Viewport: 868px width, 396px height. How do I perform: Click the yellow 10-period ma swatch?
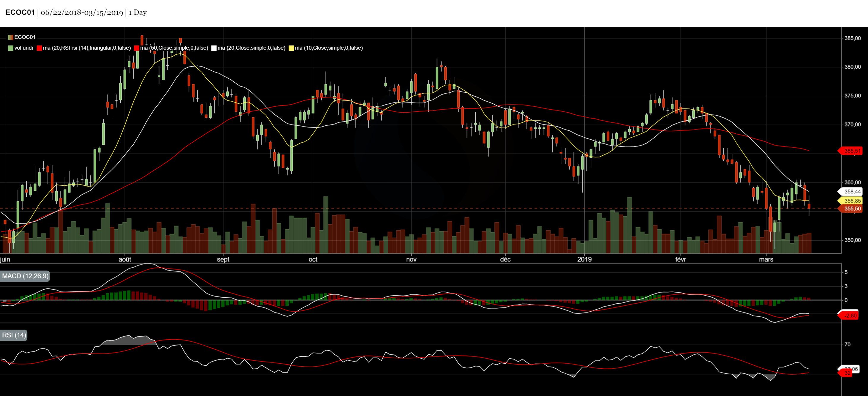click(292, 48)
